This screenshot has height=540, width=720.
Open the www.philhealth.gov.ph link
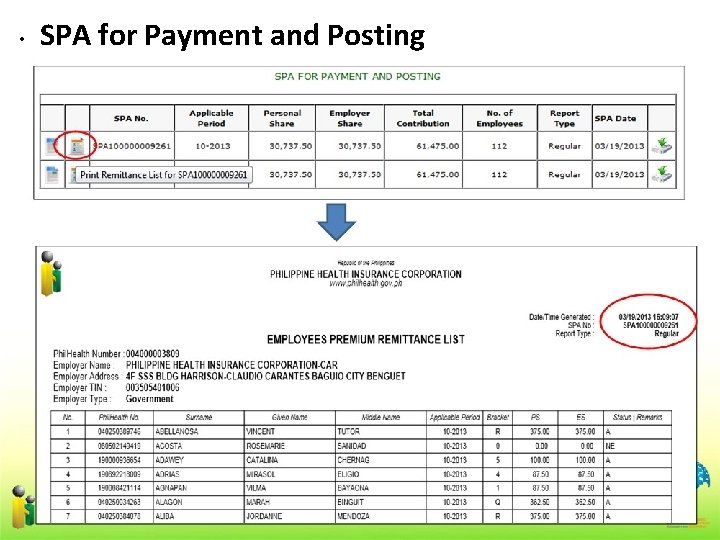(366, 283)
